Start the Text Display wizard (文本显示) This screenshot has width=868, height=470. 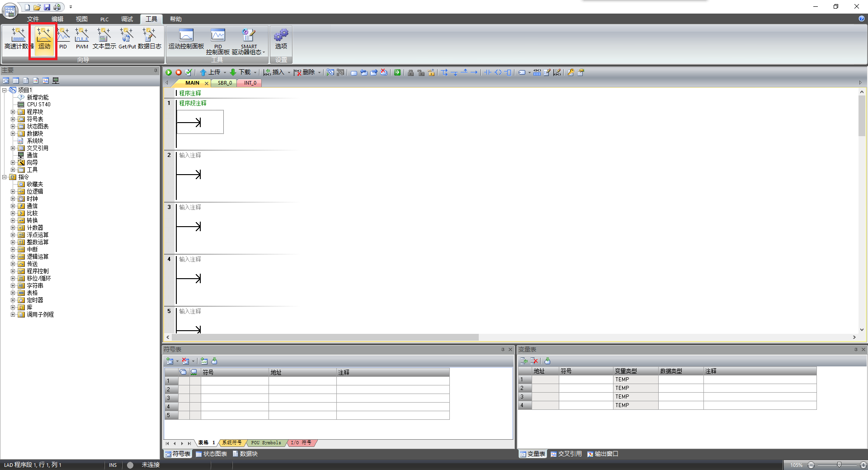coord(104,38)
